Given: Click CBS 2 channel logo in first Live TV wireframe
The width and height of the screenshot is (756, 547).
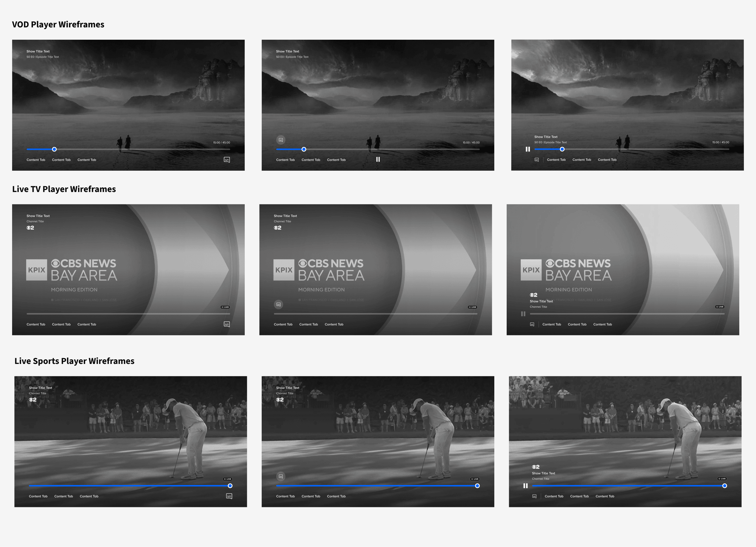Looking at the screenshot, I should pos(30,228).
